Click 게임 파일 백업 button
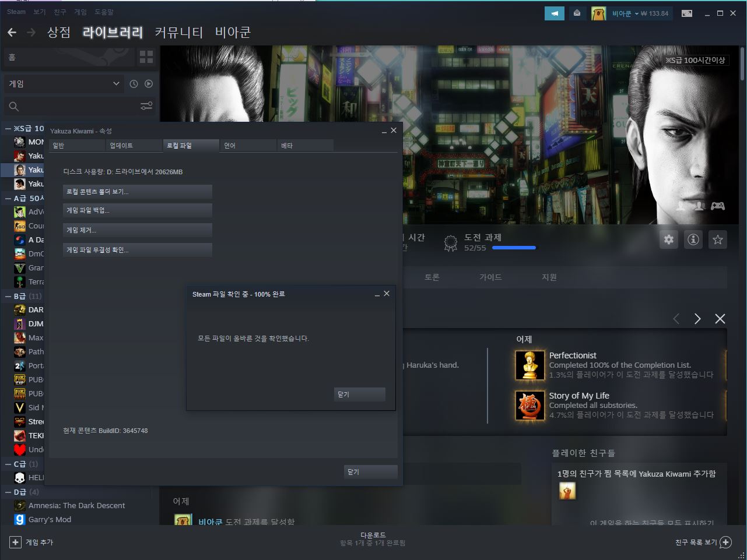This screenshot has height=560, width=747. coord(138,211)
